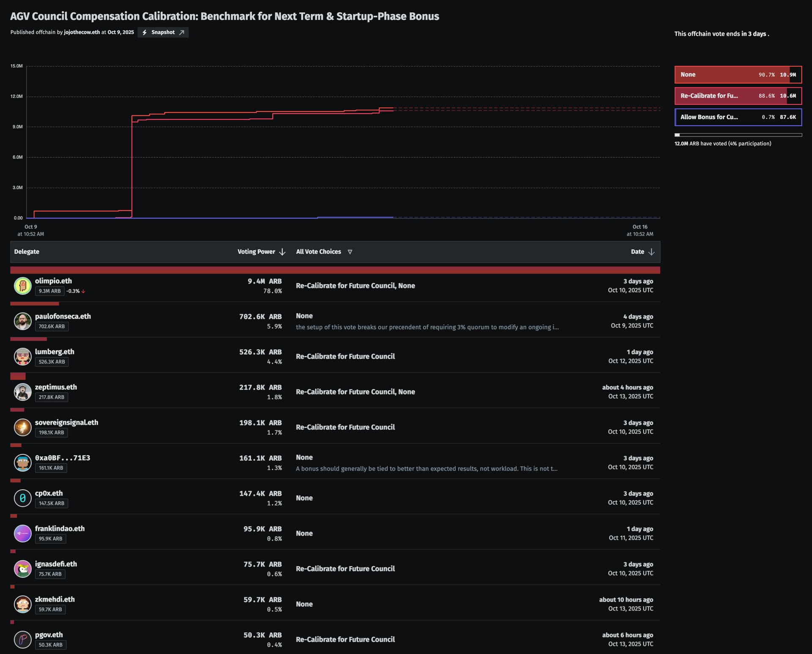Sort votes by Date arrow
Image resolution: width=812 pixels, height=654 pixels.
pos(651,252)
